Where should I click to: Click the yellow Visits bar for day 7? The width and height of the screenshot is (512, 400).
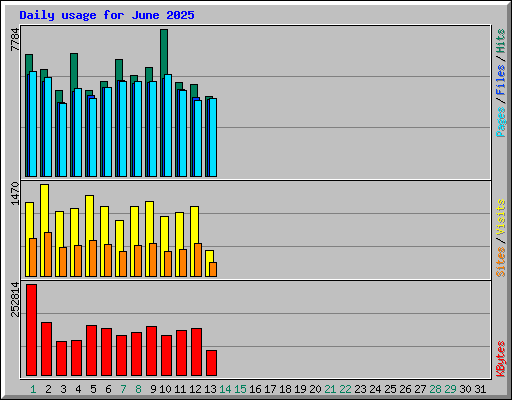pos(119,235)
